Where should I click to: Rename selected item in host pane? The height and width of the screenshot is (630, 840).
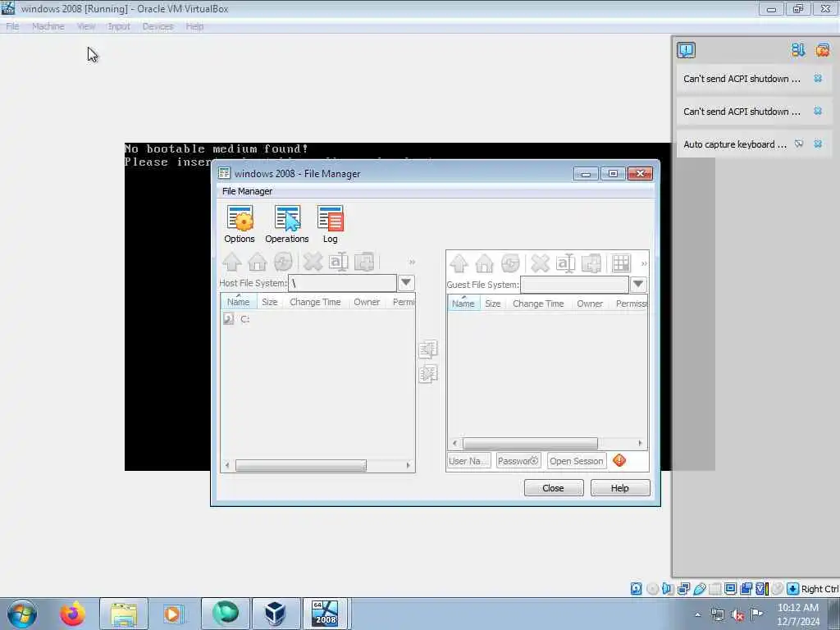[339, 262]
